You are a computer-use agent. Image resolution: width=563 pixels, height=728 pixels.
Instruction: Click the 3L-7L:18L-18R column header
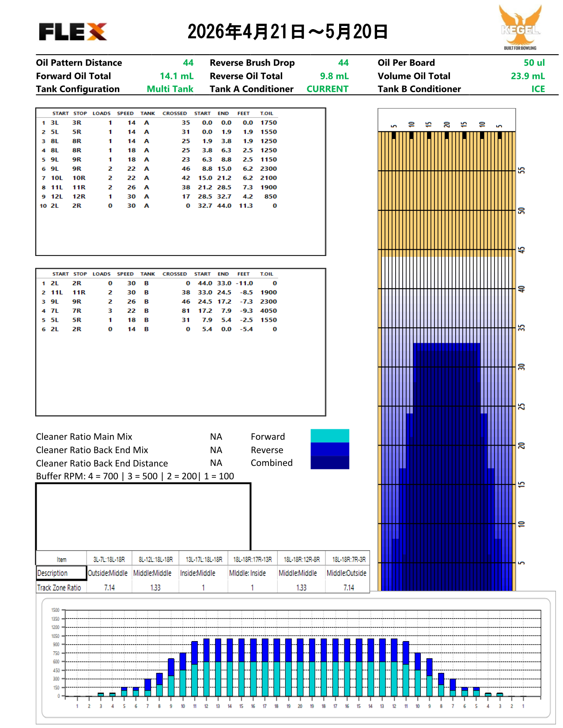109,559
